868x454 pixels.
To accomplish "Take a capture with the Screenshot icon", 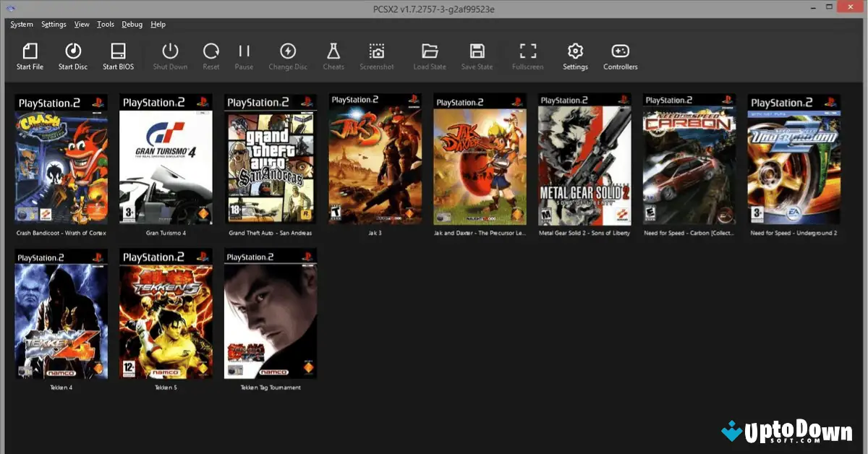I will coord(376,53).
